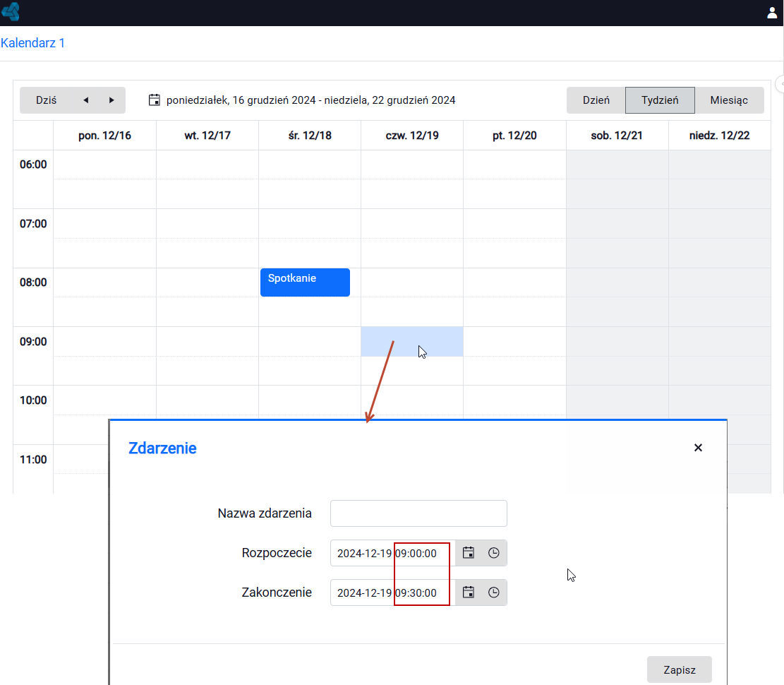Close the Zdarzenie dialog
Image resolution: width=784 pixels, height=685 pixels.
tap(698, 447)
